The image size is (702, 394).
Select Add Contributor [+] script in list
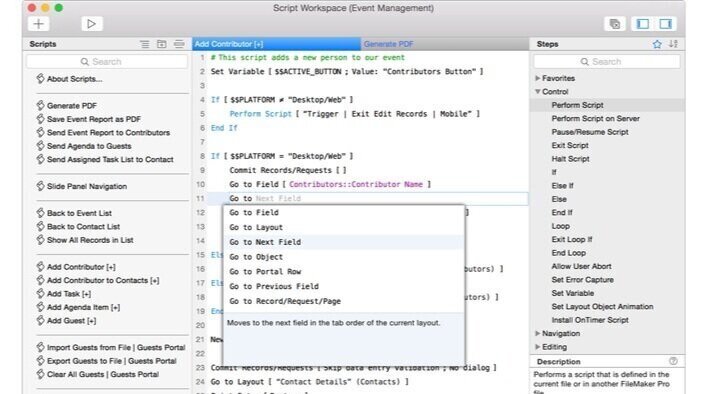tap(76, 267)
